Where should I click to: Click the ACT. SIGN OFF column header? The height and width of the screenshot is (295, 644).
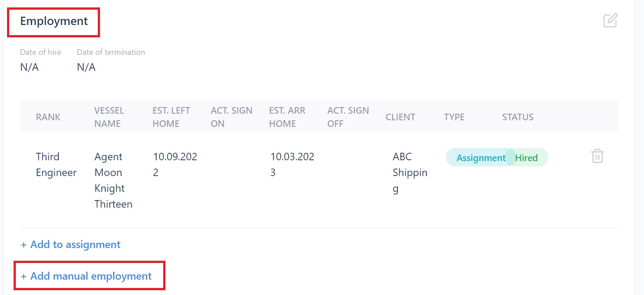click(348, 117)
